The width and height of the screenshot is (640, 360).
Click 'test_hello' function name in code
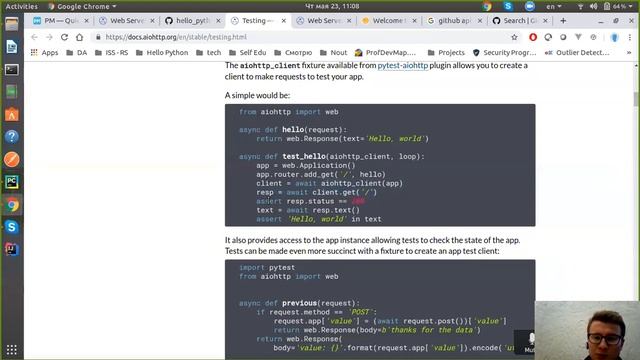pyautogui.click(x=304, y=156)
